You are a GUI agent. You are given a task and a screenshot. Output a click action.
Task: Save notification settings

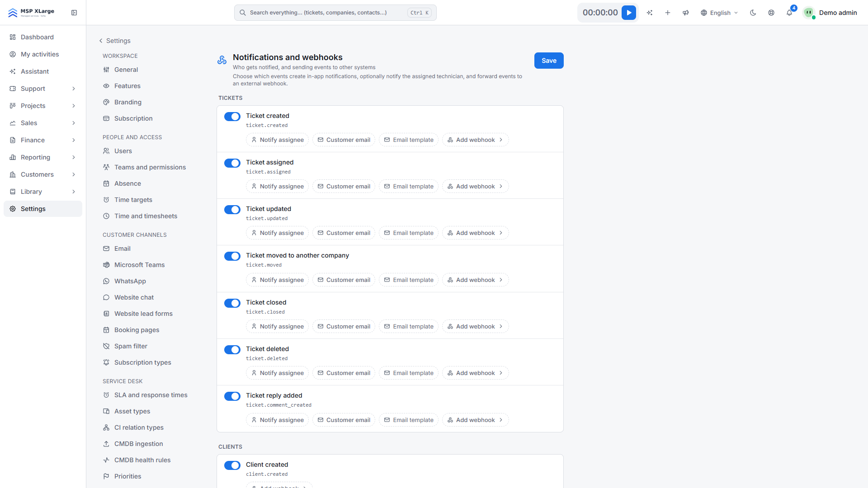point(549,61)
